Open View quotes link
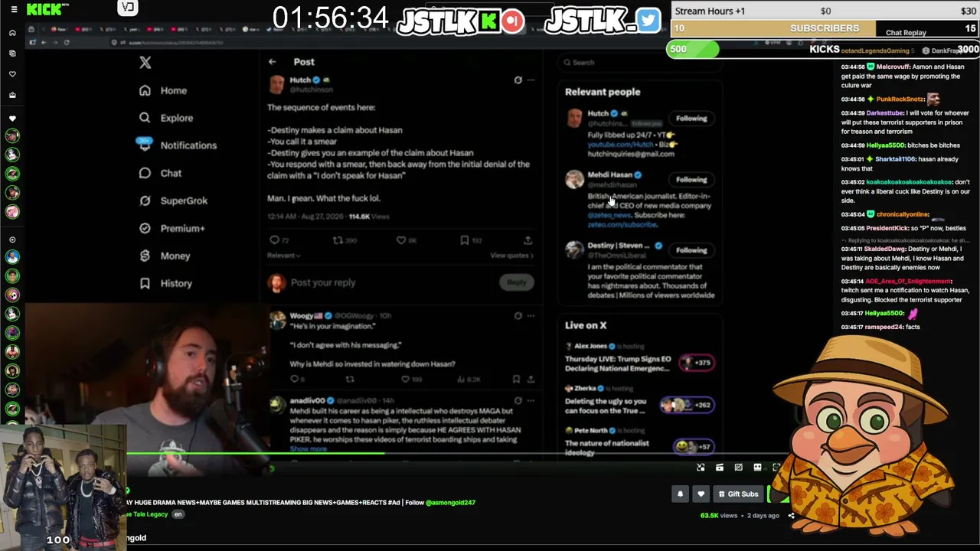Viewport: 980px width, 551px height. click(511, 256)
